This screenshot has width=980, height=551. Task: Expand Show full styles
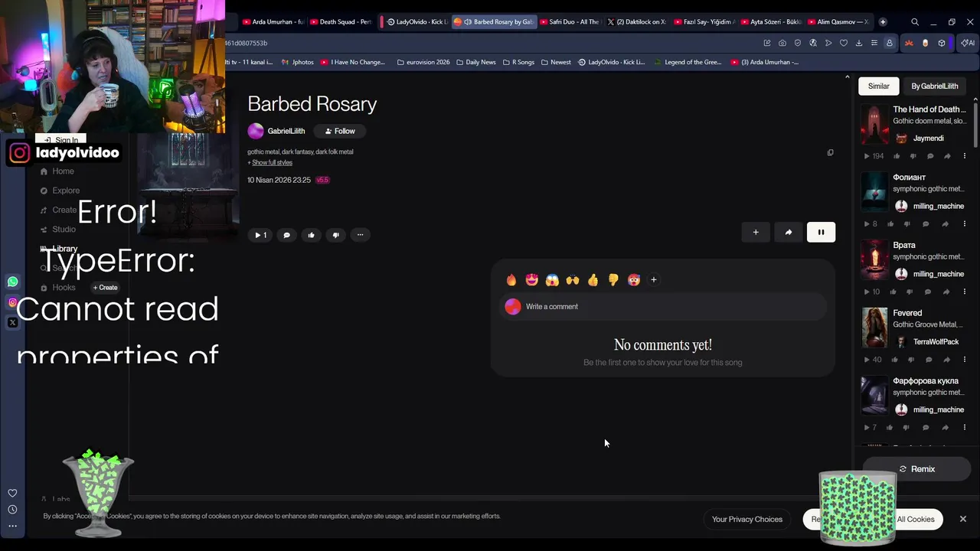click(x=272, y=162)
